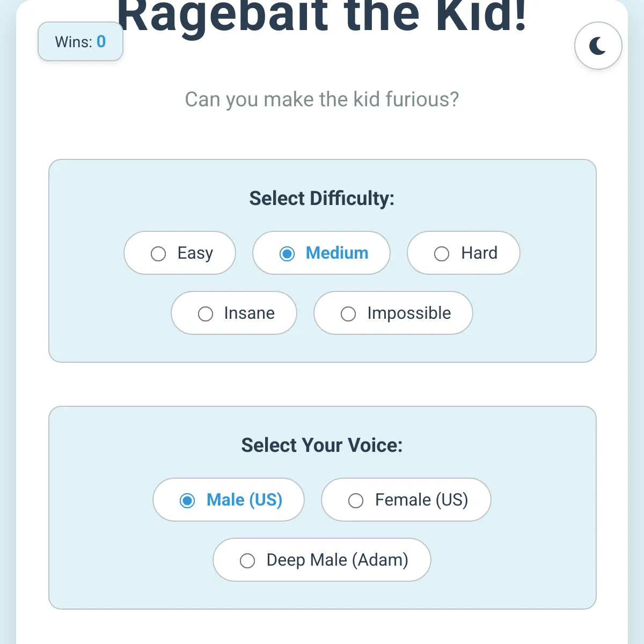Click the Deep Male radio circle
The width and height of the screenshot is (644, 644).
point(247,561)
